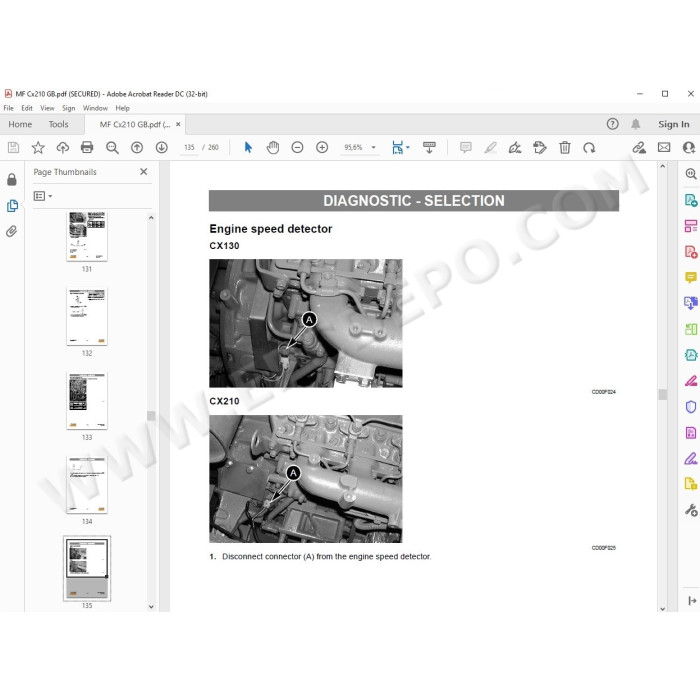The height and width of the screenshot is (700, 700).
Task: Open the sign document pen icon
Action: point(515,147)
